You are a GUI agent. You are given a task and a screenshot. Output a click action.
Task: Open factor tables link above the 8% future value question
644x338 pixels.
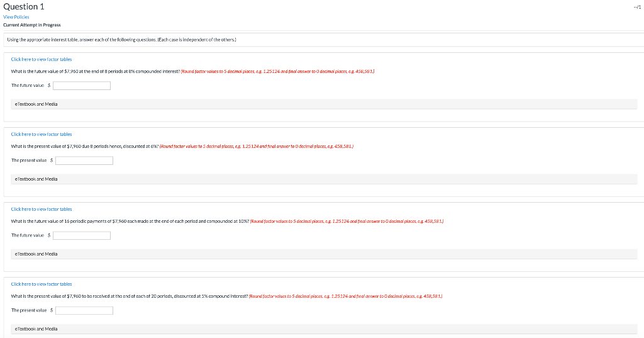click(x=42, y=59)
